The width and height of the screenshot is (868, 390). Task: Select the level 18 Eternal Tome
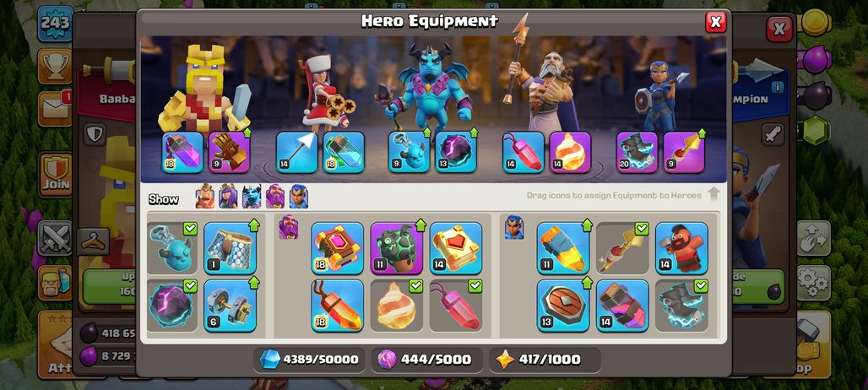(x=337, y=248)
